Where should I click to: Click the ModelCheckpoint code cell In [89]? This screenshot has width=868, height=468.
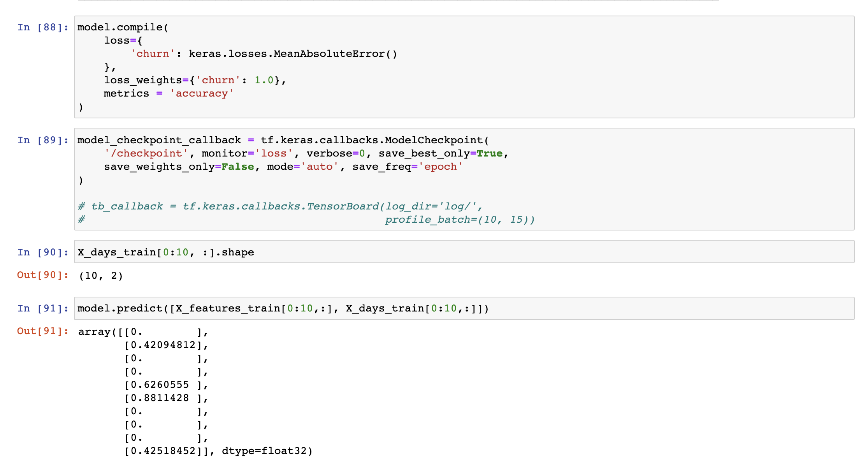pos(464,179)
